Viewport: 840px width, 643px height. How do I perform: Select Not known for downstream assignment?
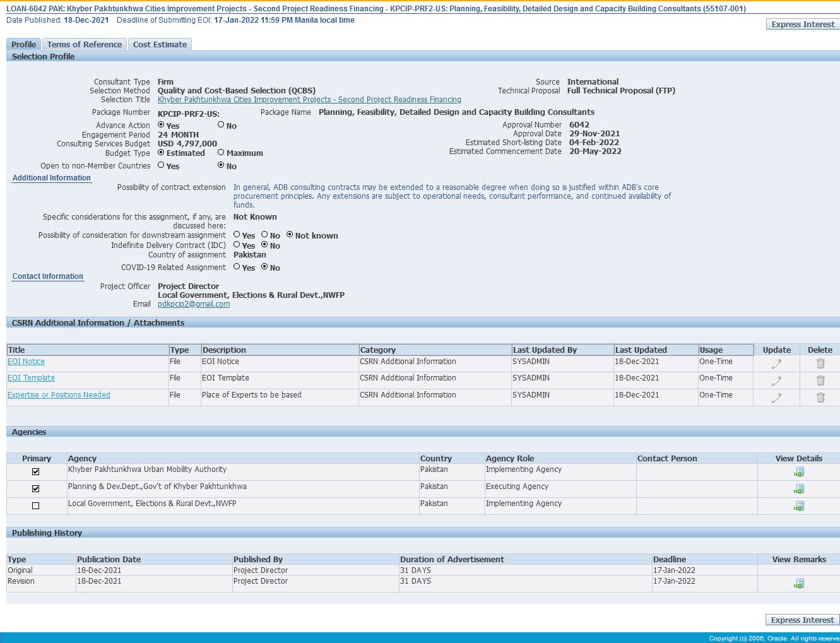[x=290, y=235]
